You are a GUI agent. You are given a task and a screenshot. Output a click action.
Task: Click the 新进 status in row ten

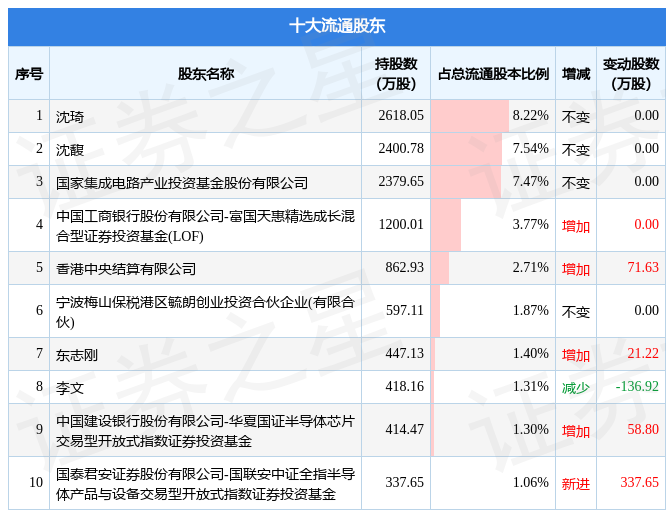[x=576, y=483]
